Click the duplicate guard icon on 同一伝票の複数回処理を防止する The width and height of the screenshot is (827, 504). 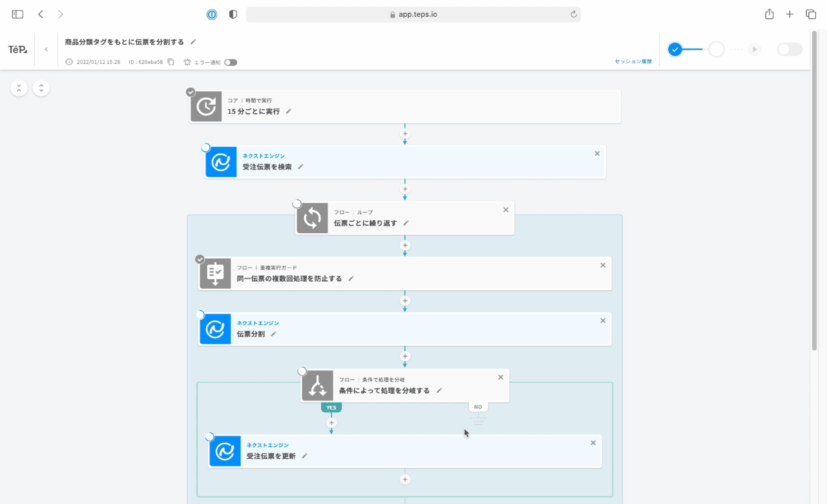pyautogui.click(x=215, y=273)
